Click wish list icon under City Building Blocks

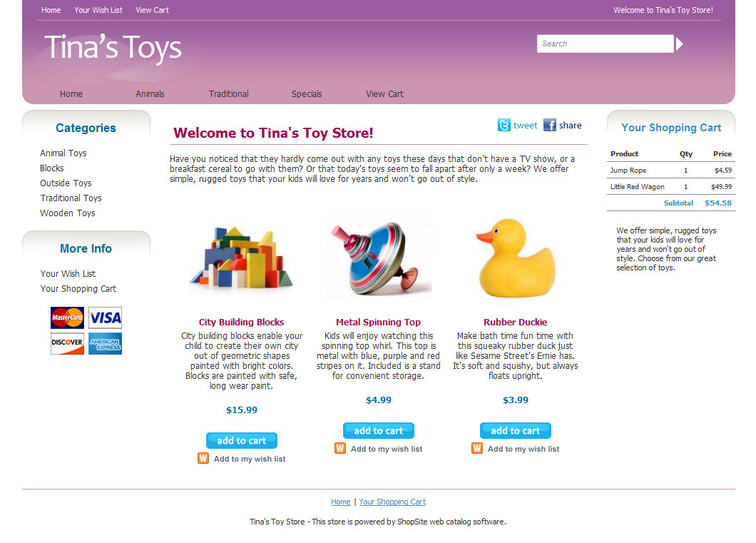(x=203, y=458)
